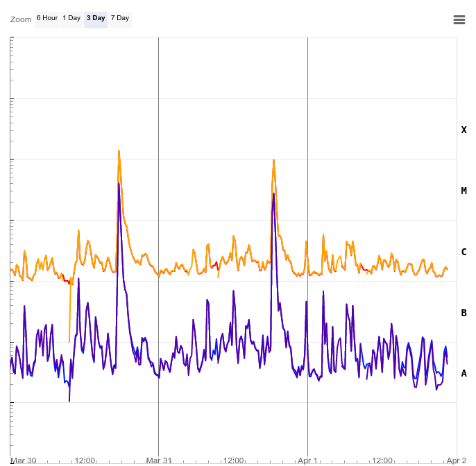Click 12:00 label between Mar 30 and Mar 31

click(85, 460)
